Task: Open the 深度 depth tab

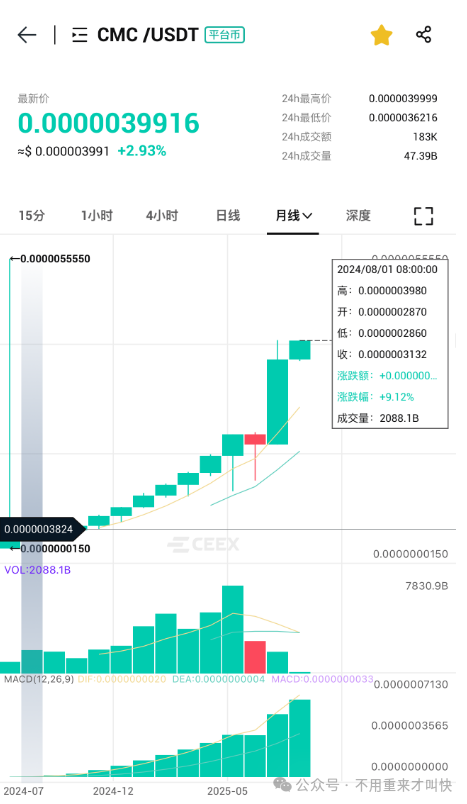Action: (358, 215)
